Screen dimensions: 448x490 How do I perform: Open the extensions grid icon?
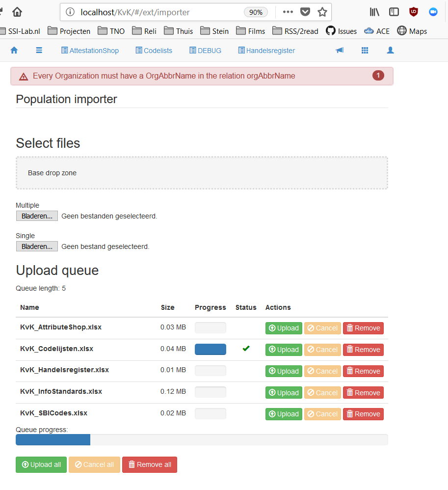click(x=365, y=50)
